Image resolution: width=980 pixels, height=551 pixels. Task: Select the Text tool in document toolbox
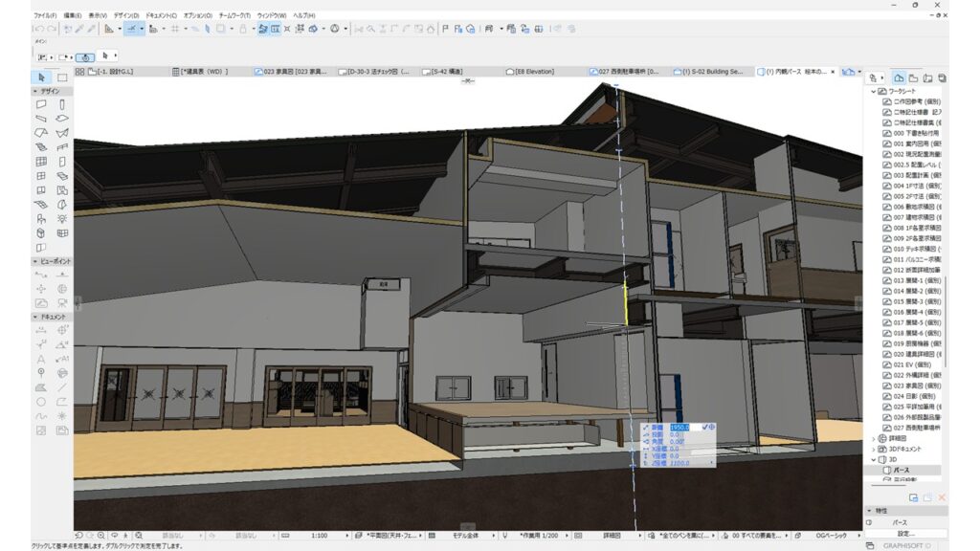coord(41,359)
